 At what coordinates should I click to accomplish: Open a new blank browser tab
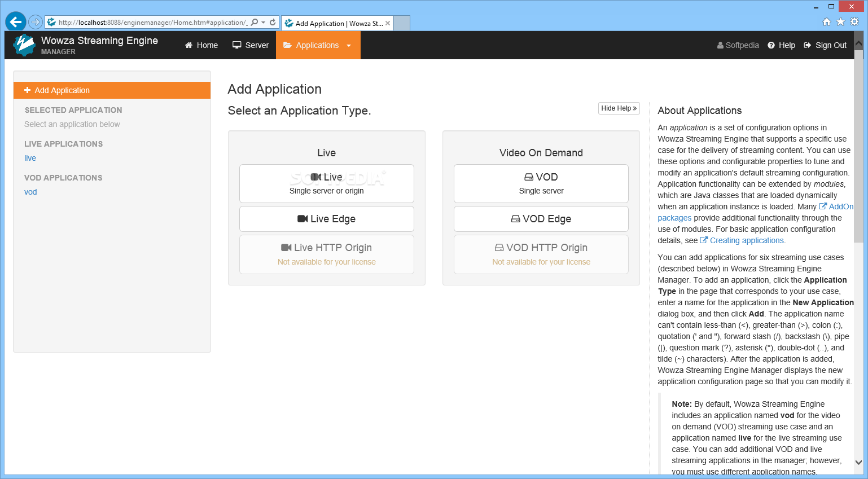[x=401, y=23]
